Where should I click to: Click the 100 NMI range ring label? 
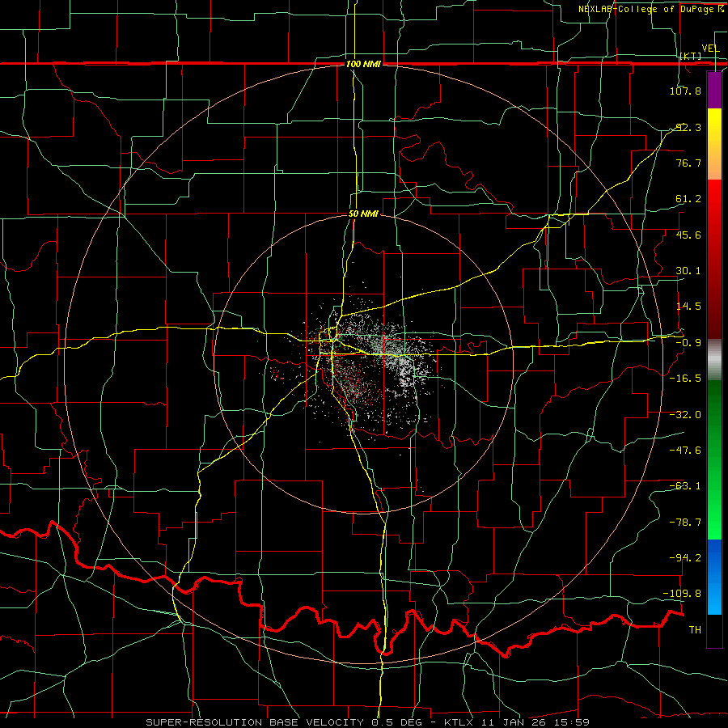tap(363, 64)
